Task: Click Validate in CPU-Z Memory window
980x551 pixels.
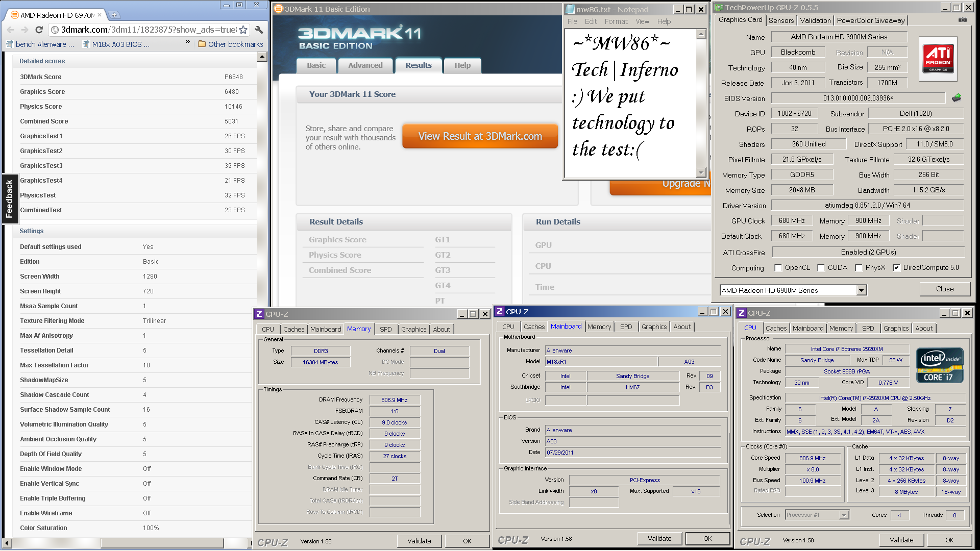Action: tap(419, 541)
